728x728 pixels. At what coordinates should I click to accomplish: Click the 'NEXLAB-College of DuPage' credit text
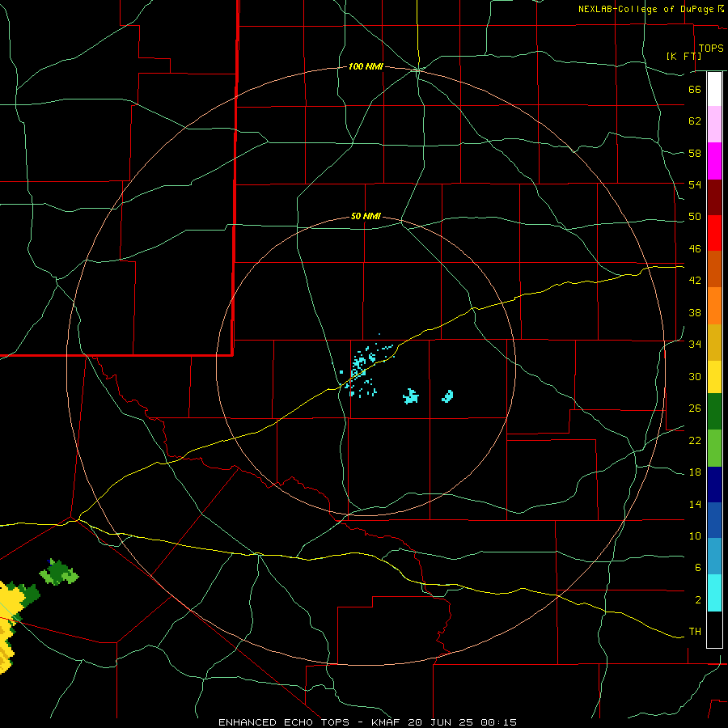645,9
